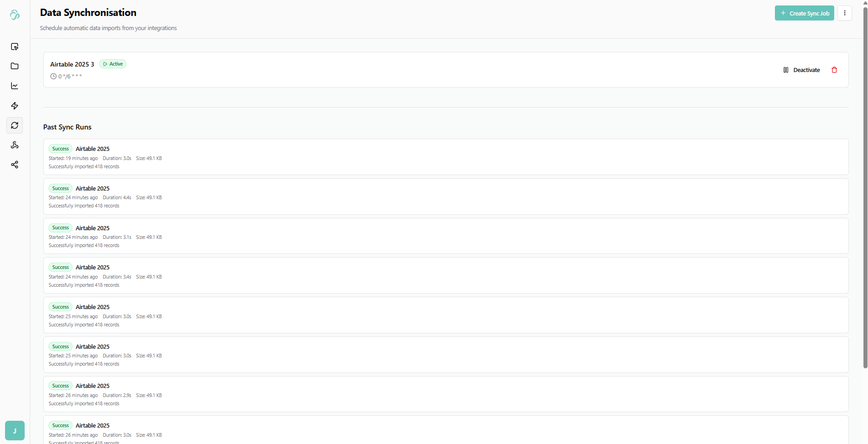Open the webhook icon in sidebar
The width and height of the screenshot is (868, 444).
click(15, 145)
